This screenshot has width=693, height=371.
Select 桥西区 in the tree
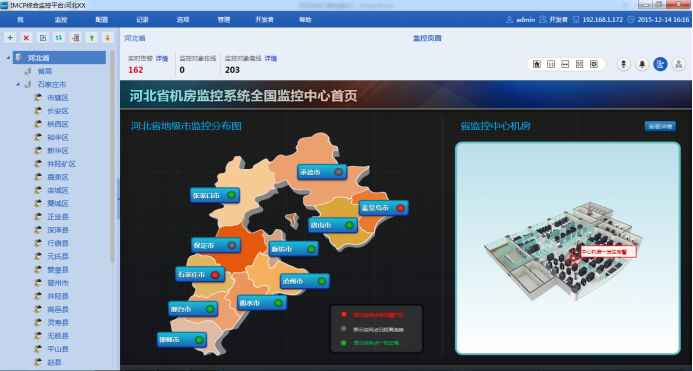click(58, 124)
